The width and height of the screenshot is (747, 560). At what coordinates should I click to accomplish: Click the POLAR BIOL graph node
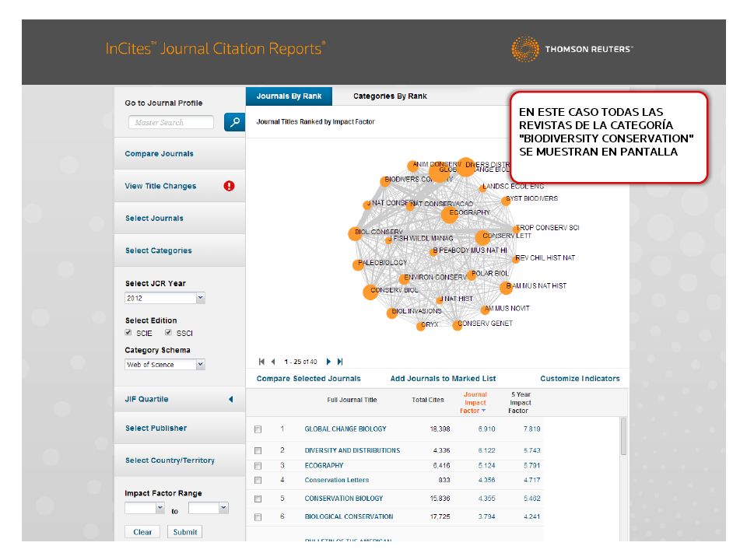472,275
